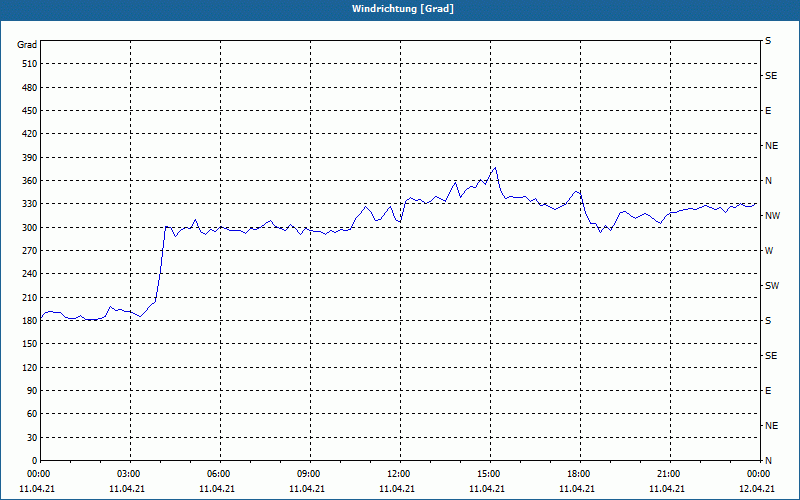Screen dimensions: 800x500
Task: Click the "Grad" y-axis unit label
Action: [27, 45]
